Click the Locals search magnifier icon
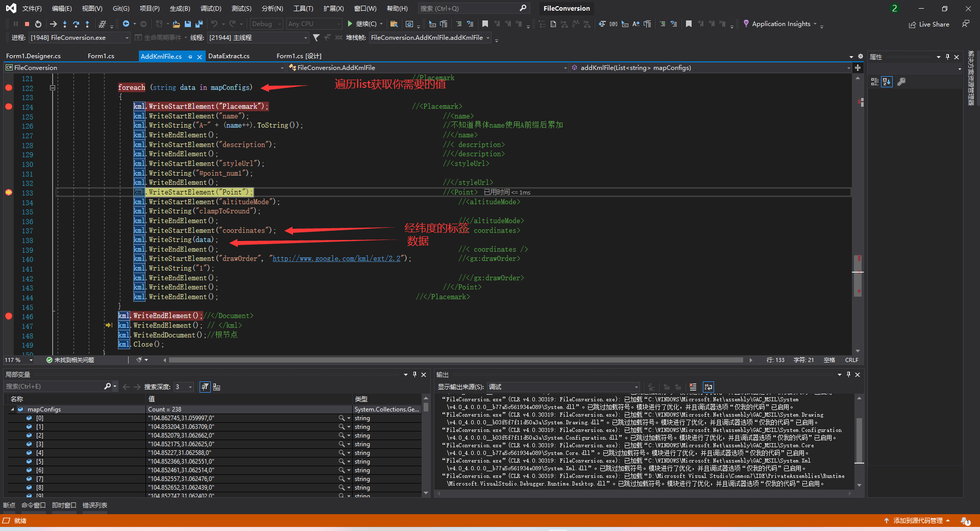The height and width of the screenshot is (531, 980). (x=107, y=387)
